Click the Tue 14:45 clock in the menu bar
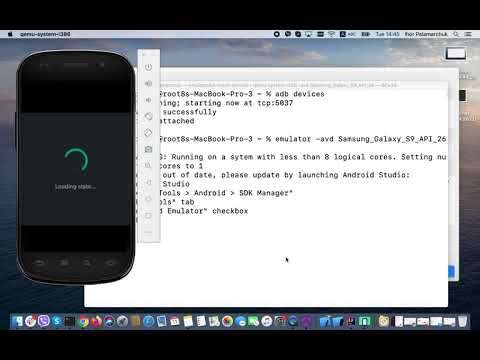 (387, 34)
